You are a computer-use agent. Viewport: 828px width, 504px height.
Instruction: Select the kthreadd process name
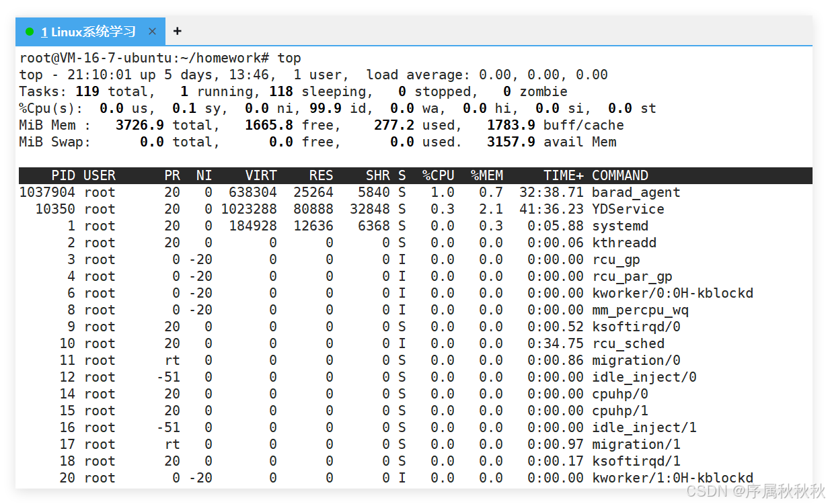624,243
